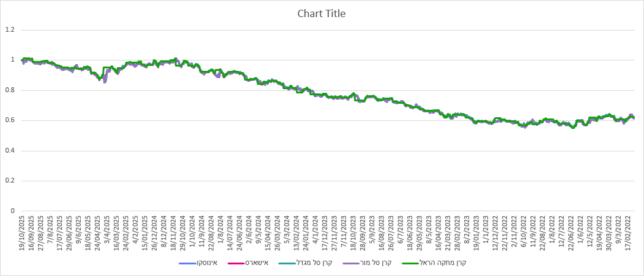Click the 26/03/2024 date label
Image resolution: width=644 pixels, height=276 pixels.
point(278,233)
